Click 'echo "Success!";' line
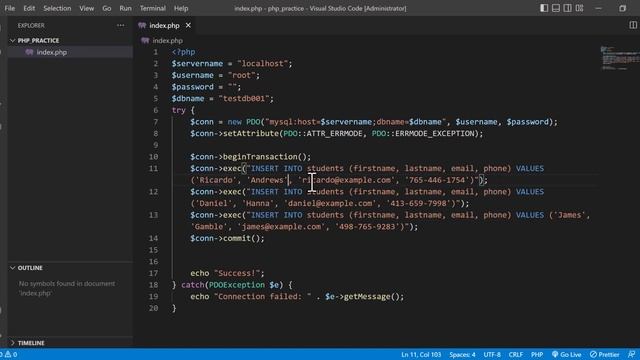This screenshot has width=640, height=360. pyautogui.click(x=227, y=273)
